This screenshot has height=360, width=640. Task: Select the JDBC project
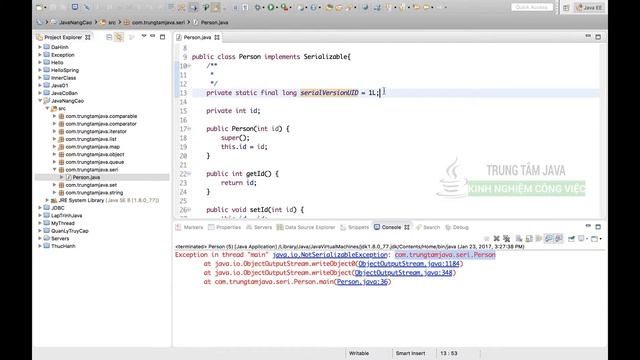[x=58, y=208]
